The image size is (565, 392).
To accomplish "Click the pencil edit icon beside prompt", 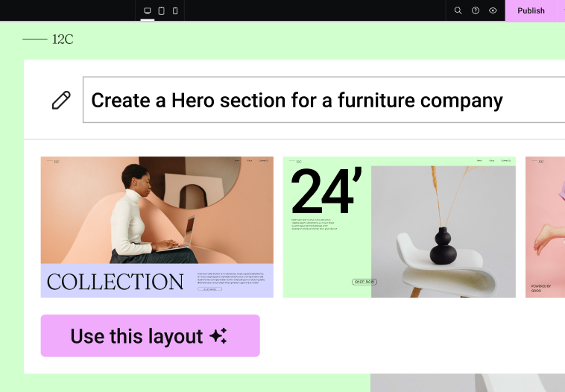I will (61, 100).
